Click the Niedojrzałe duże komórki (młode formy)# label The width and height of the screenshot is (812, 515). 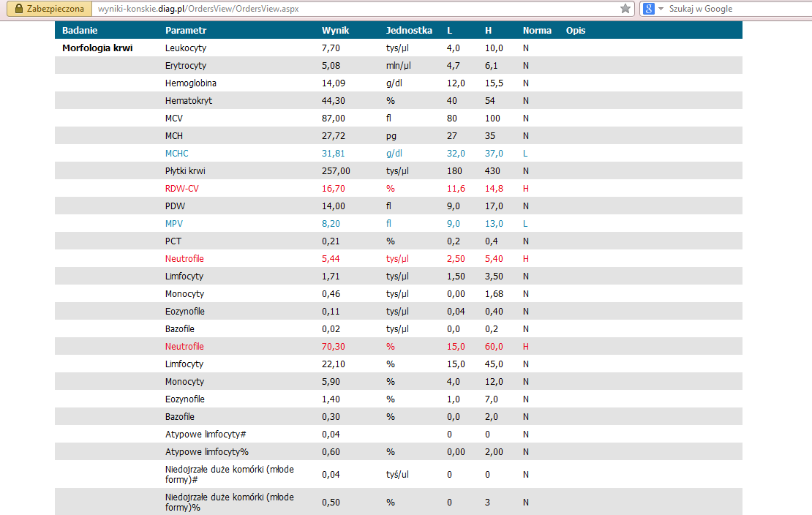coord(230,475)
